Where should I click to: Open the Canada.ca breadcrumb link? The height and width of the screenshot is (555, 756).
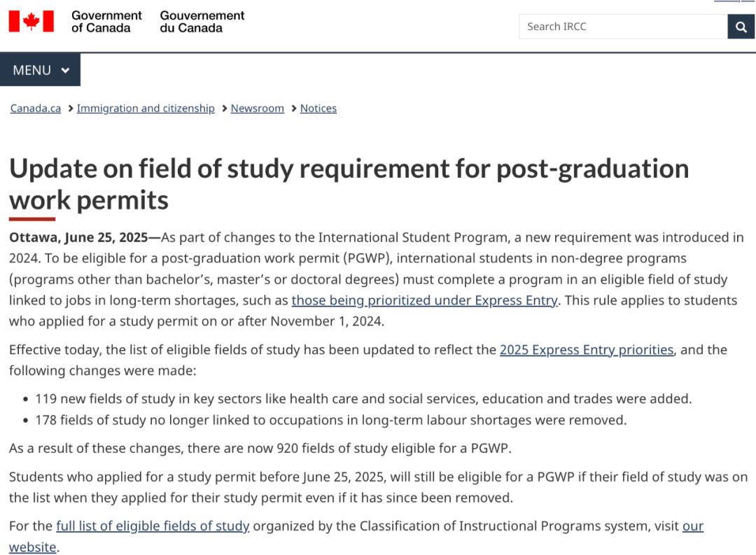coord(36,108)
